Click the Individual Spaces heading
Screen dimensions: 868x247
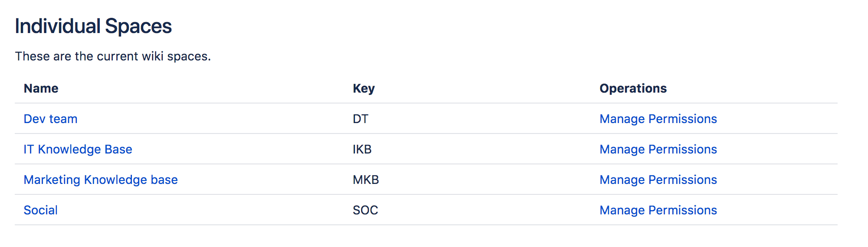93,26
